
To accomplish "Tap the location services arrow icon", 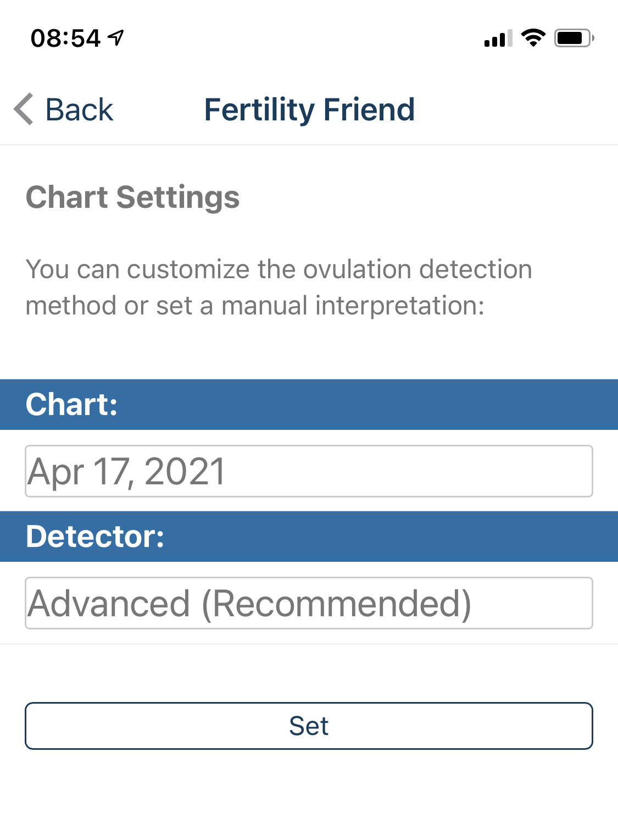I will pos(116,38).
